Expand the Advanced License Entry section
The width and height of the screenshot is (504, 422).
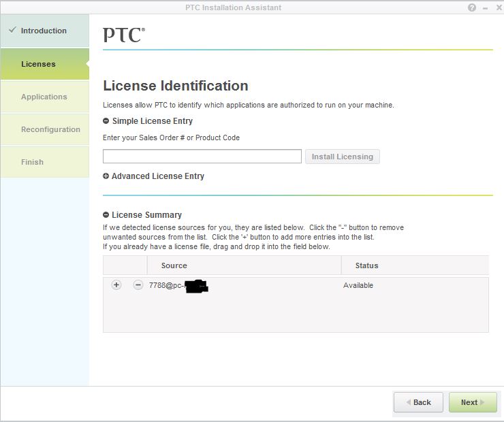106,176
